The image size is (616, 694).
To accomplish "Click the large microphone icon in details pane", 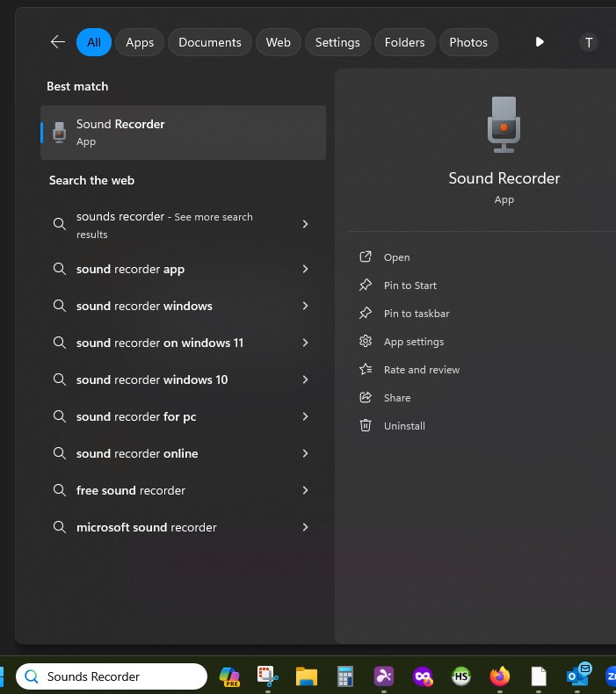I will 504,125.
